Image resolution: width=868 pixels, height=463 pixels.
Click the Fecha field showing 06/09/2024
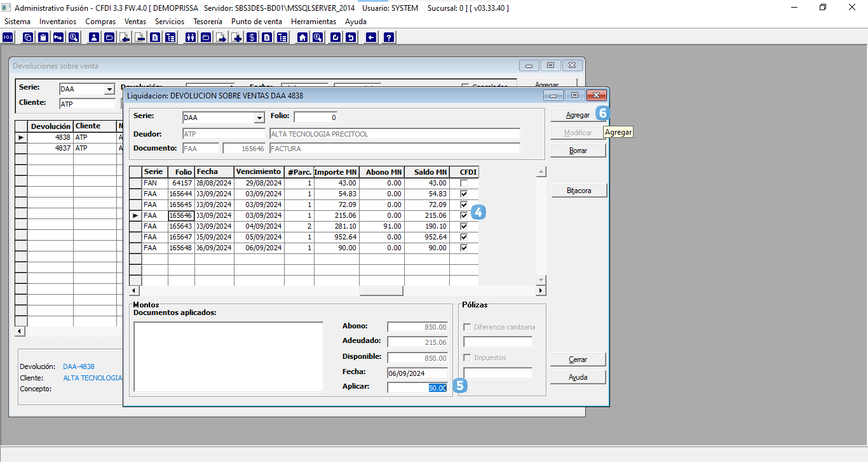(417, 373)
